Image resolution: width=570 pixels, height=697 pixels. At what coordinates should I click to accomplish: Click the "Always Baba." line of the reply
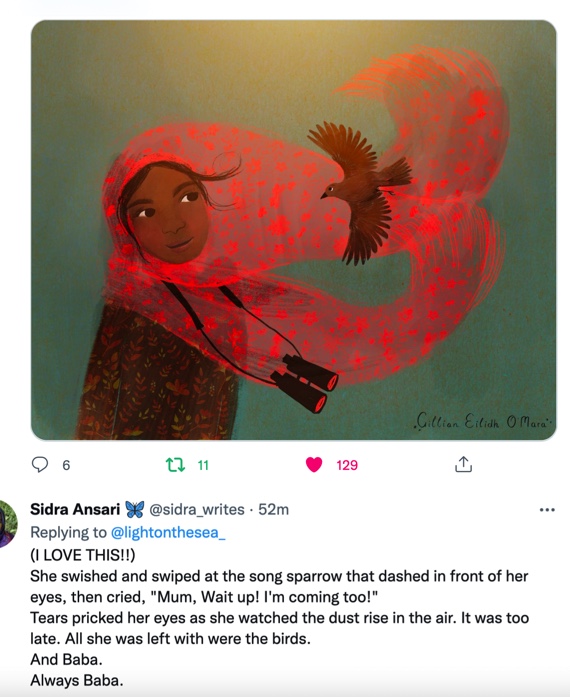[77, 681]
